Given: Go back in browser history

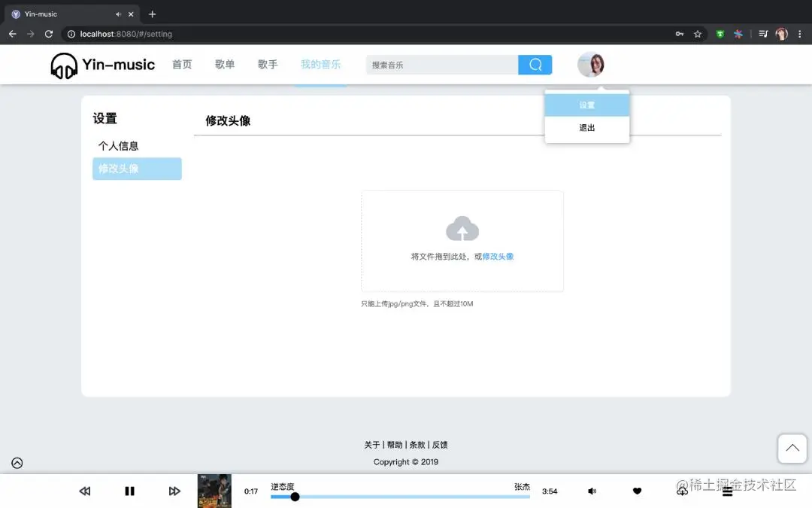Looking at the screenshot, I should tap(13, 34).
